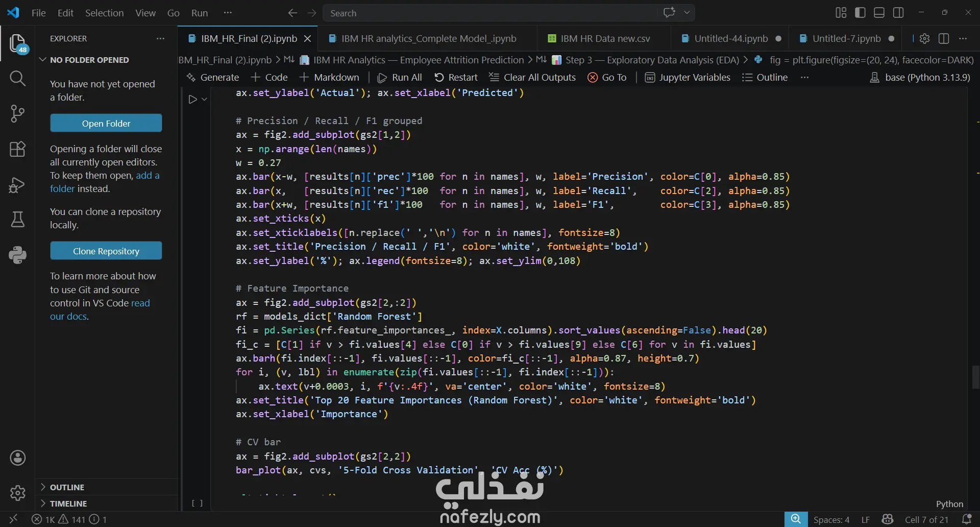
Task: Open the Testing flask view
Action: click(x=17, y=220)
